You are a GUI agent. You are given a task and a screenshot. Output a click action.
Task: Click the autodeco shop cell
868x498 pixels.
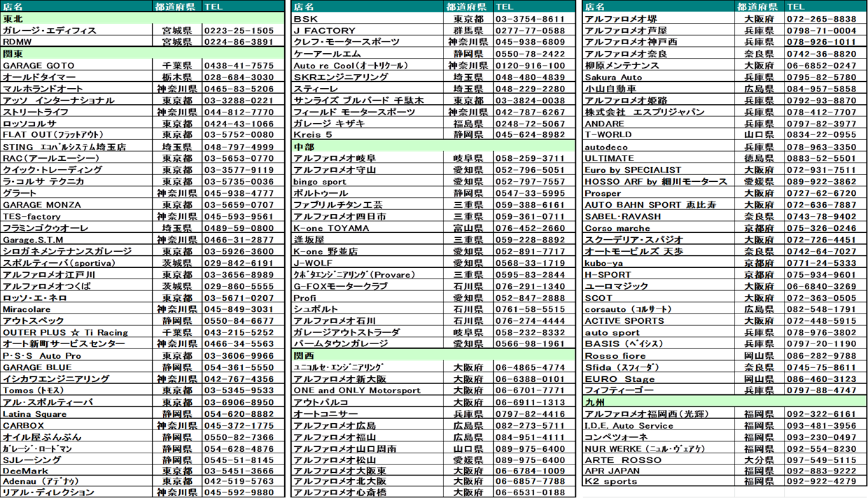pyautogui.click(x=659, y=147)
